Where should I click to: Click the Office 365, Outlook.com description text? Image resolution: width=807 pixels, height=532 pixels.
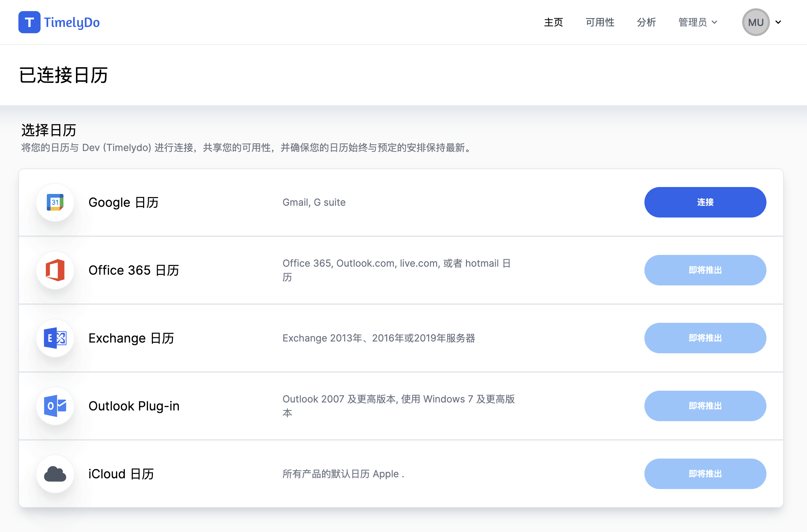pyautogui.click(x=397, y=270)
